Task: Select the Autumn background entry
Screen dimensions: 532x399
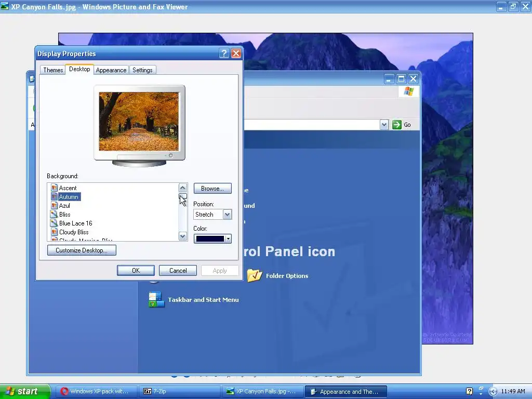Action: pos(69,197)
